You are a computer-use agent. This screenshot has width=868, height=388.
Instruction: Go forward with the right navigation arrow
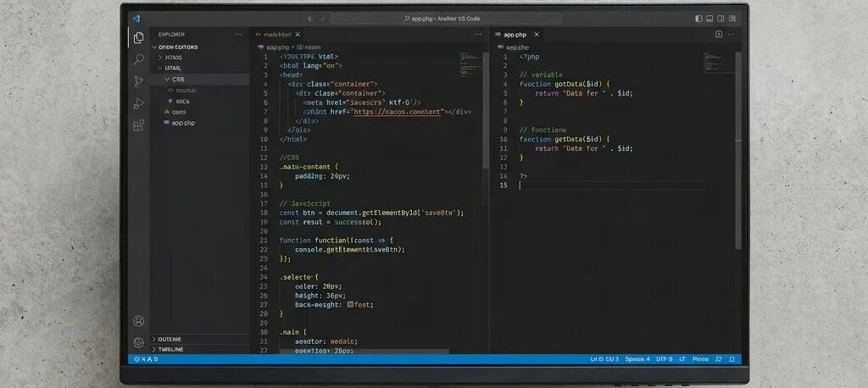tap(323, 19)
